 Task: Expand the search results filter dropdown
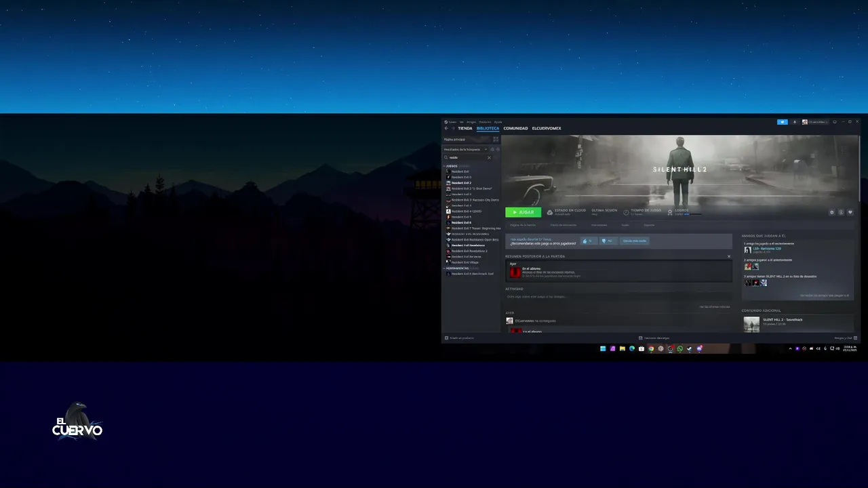coord(466,149)
